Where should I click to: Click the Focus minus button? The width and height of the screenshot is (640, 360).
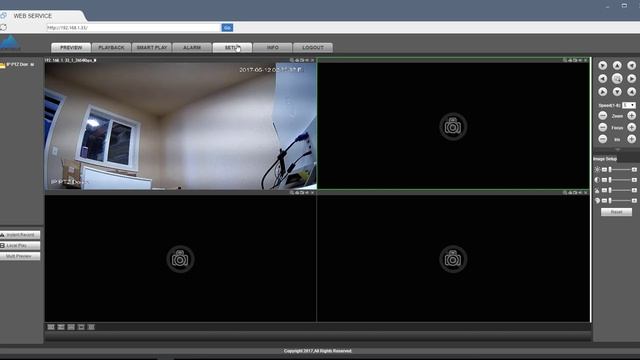click(x=602, y=128)
